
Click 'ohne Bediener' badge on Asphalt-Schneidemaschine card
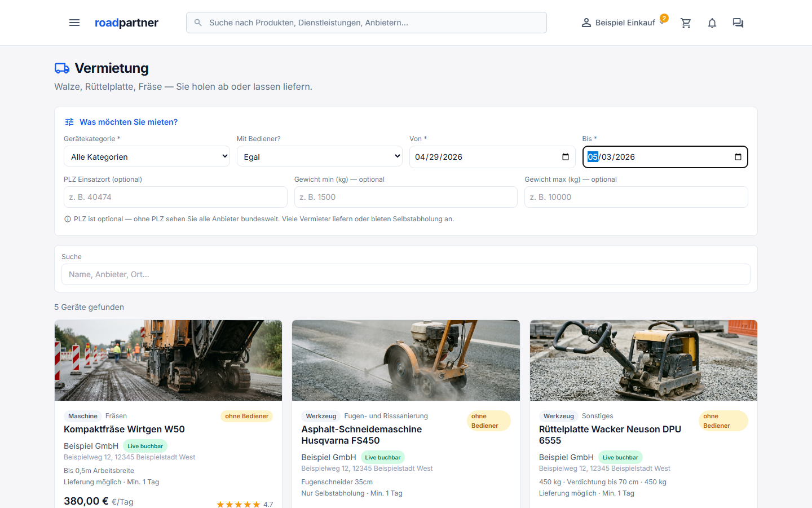tap(488, 421)
